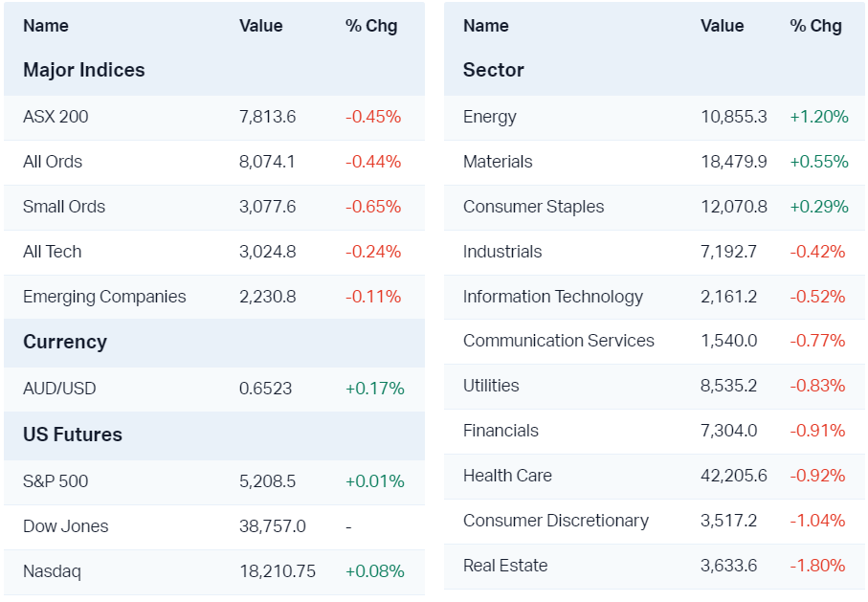Open the All Ords index row

[53, 162]
